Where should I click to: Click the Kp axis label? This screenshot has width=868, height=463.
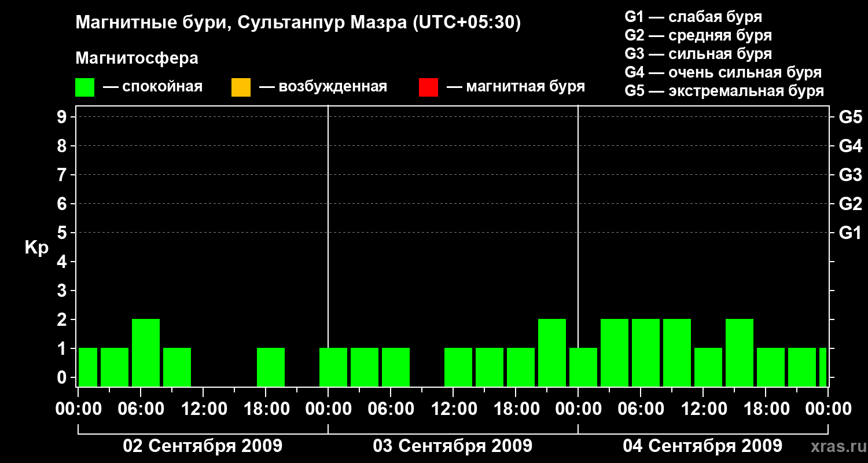tap(36, 248)
